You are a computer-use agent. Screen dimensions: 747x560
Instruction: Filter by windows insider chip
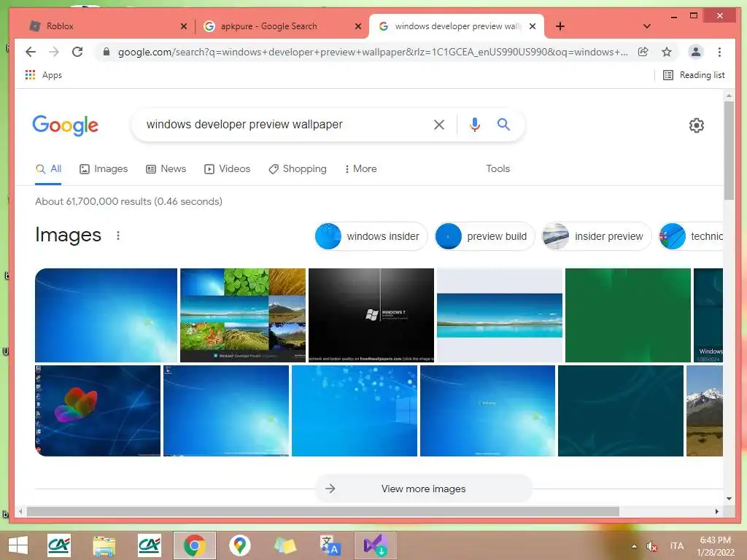371,236
